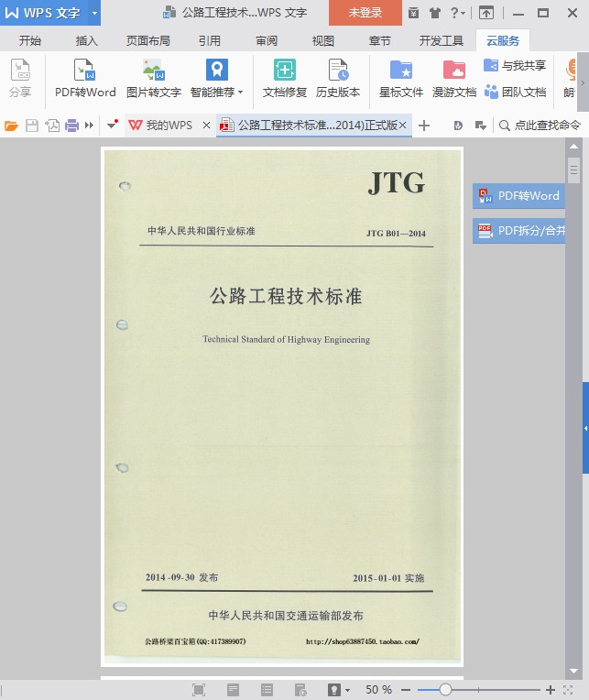Click the coin icon beside login button
The image size is (589, 700).
[414, 13]
